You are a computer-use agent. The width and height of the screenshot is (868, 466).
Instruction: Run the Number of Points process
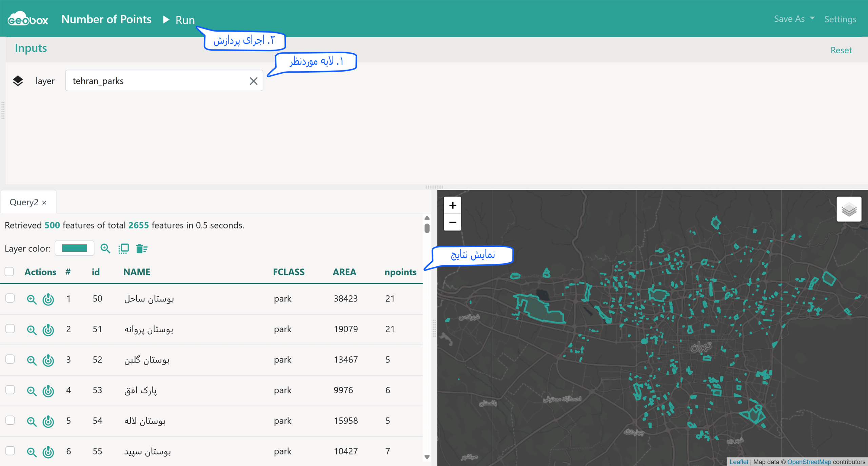click(x=179, y=20)
